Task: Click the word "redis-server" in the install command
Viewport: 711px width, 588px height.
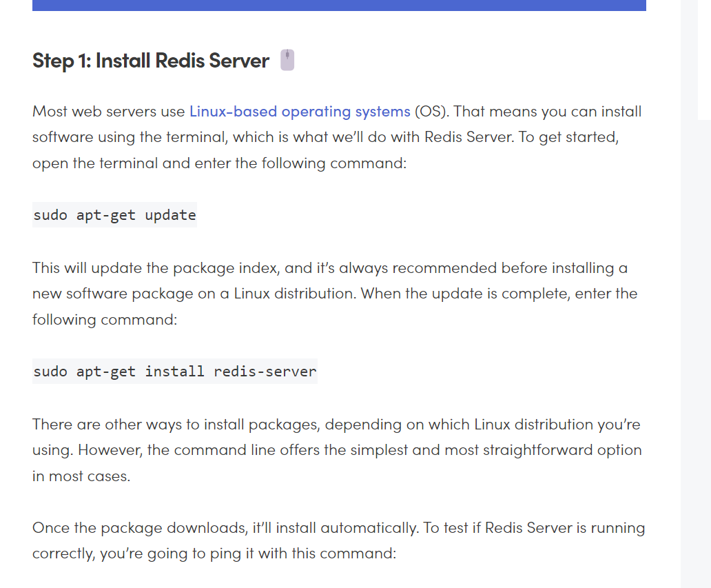Action: coord(265,372)
